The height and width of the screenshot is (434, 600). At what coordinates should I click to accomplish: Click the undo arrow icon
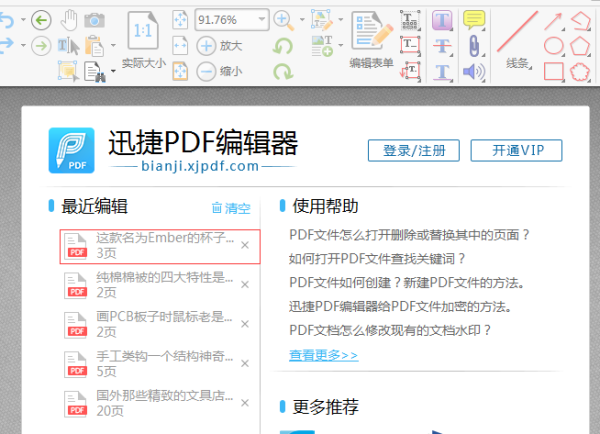tap(7, 20)
